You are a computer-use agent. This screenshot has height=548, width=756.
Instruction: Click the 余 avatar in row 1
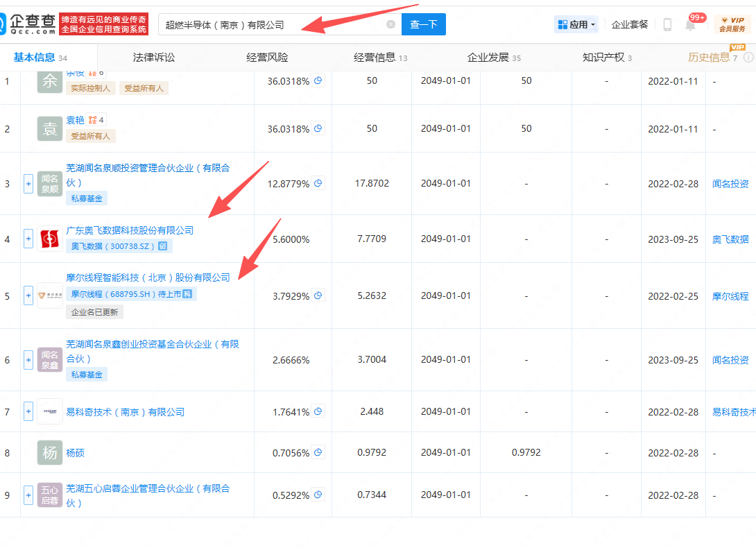tap(50, 81)
